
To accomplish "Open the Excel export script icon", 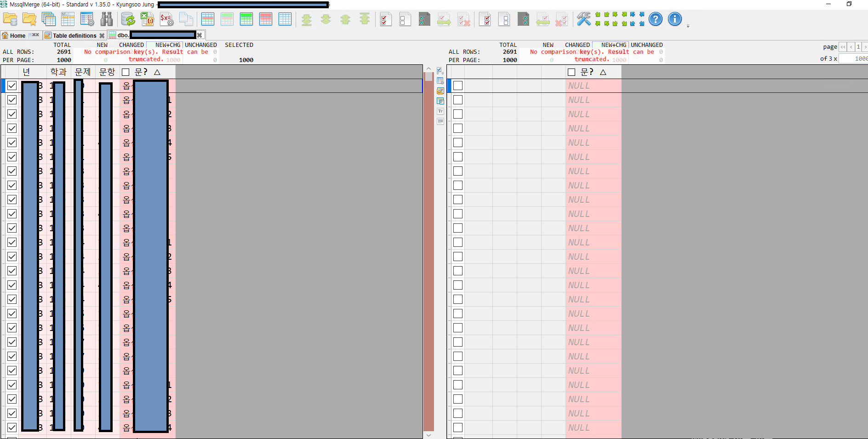I will coord(147,19).
